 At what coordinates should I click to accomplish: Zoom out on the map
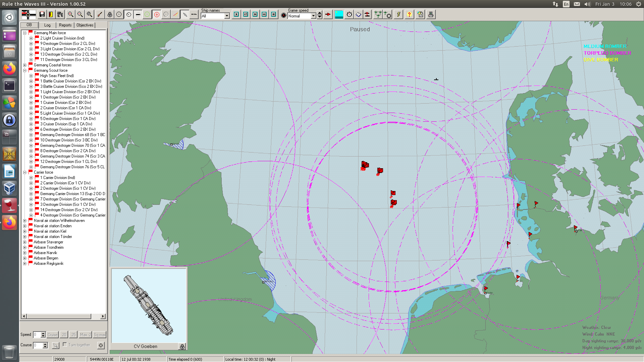80,14
